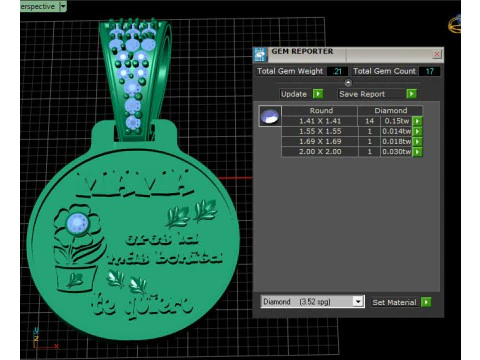The image size is (480, 360).
Task: Click the Total Gem Count value 17
Action: click(429, 71)
